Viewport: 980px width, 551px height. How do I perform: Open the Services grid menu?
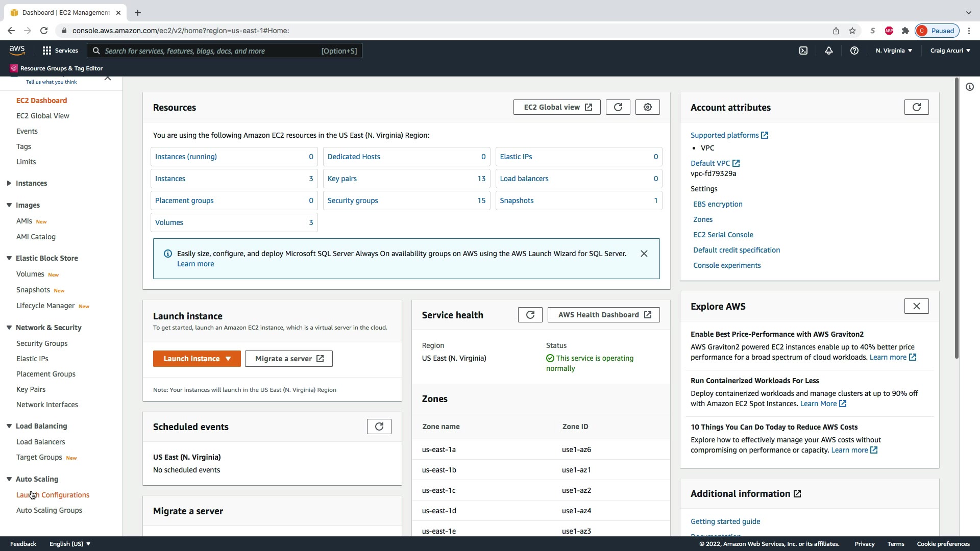point(60,51)
